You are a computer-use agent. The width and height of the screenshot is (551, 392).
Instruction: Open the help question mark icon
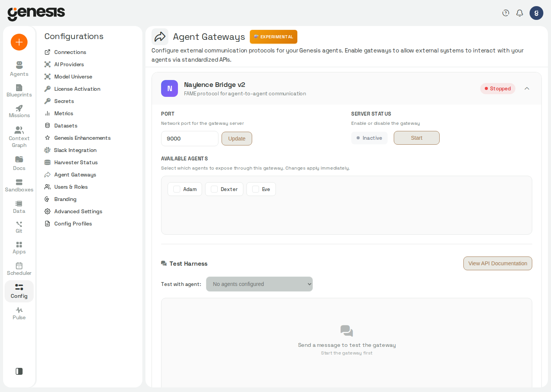(x=506, y=13)
